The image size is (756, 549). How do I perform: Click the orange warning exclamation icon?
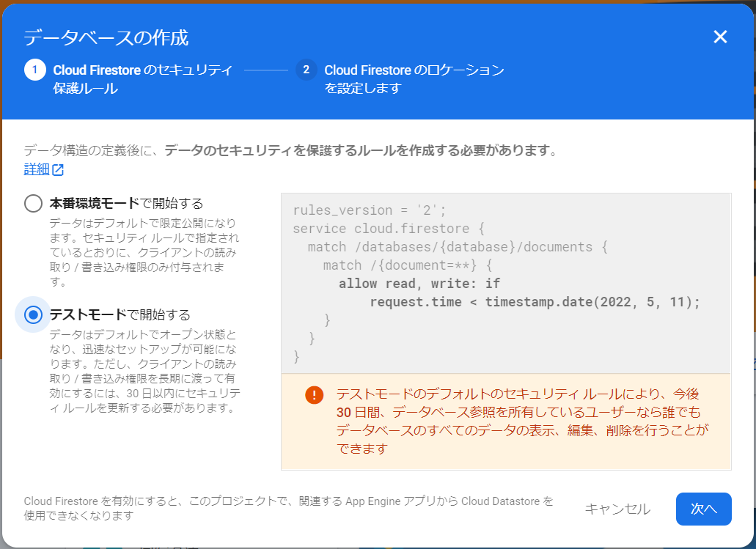click(315, 395)
